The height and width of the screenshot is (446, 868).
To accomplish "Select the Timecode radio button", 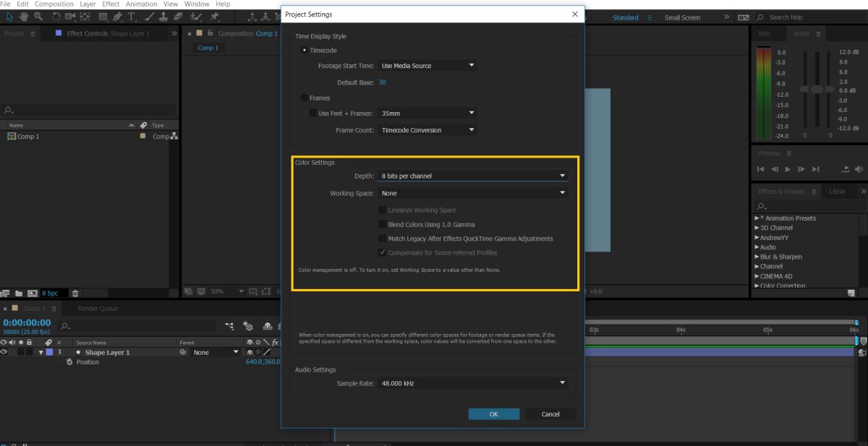I will click(x=304, y=51).
